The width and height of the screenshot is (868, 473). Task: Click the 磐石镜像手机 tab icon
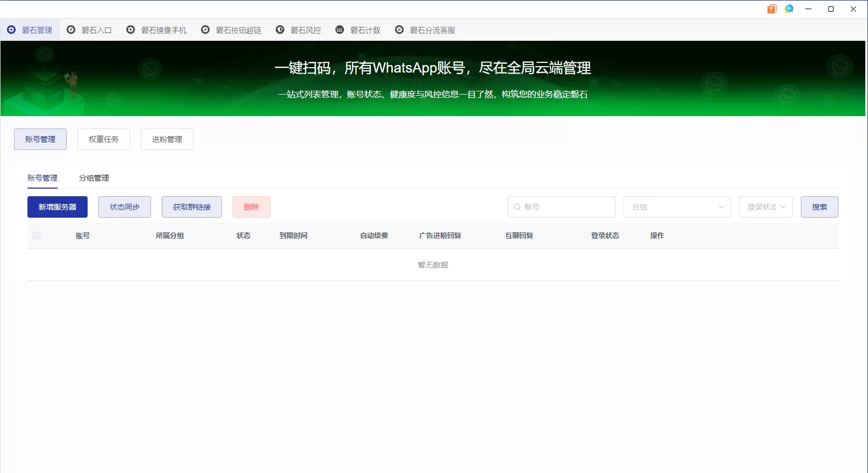click(131, 30)
